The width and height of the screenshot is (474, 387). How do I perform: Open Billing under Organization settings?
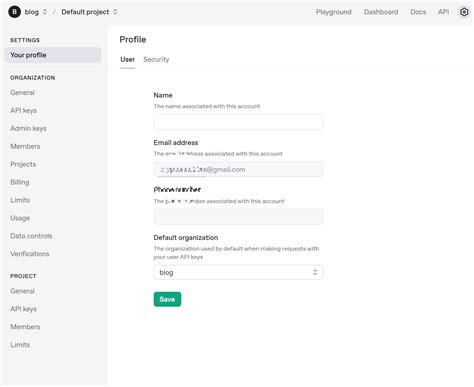click(20, 182)
